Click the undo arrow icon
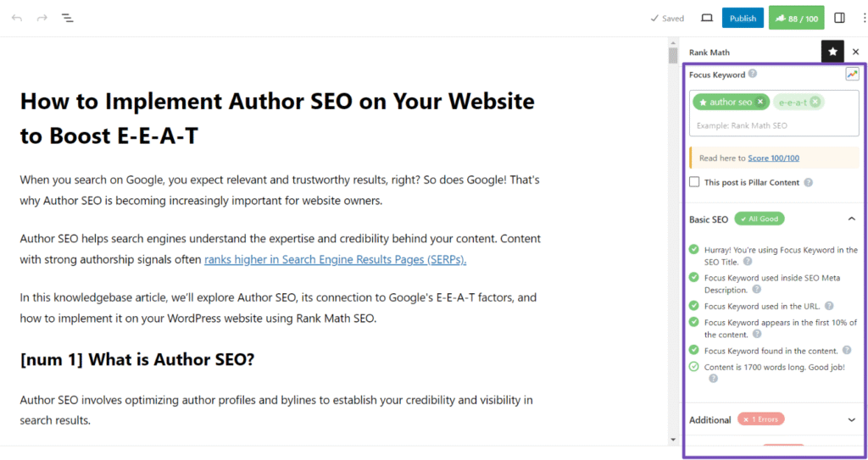Viewport: 868px width, 460px height. click(17, 18)
